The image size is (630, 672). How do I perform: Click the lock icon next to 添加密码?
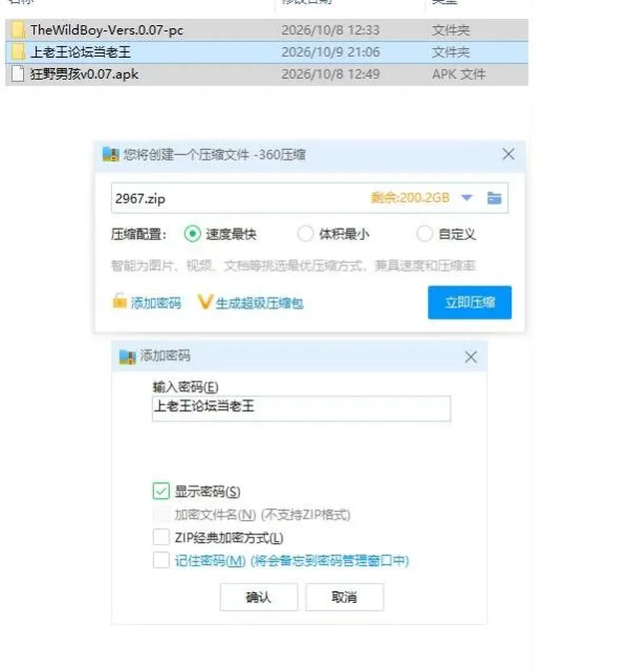(119, 301)
